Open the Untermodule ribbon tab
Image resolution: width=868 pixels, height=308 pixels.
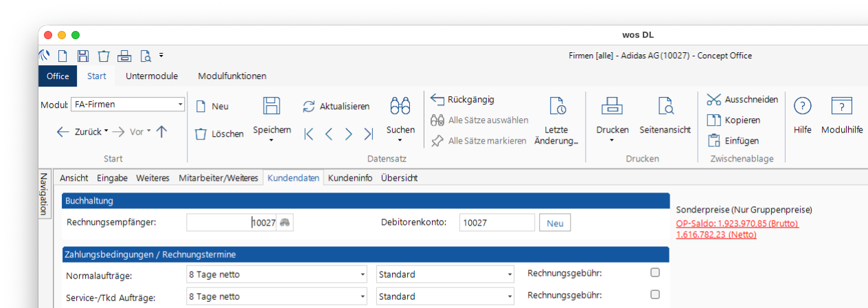pos(152,76)
